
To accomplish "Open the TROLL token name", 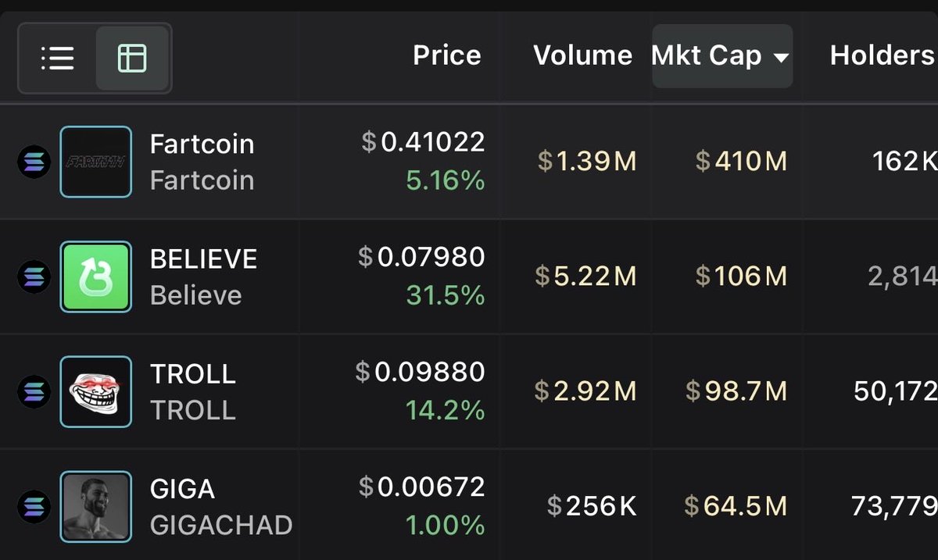I will [x=192, y=374].
